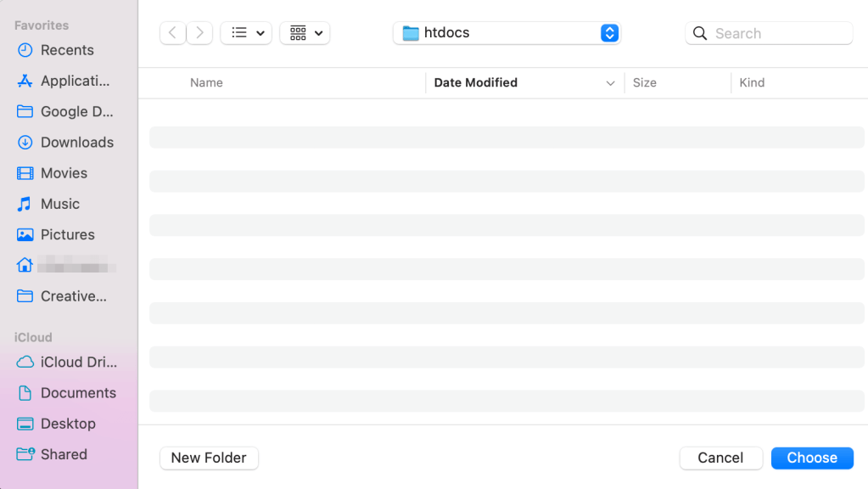Viewport: 868px width, 489px height.
Task: Create a New Folder
Action: click(x=208, y=458)
